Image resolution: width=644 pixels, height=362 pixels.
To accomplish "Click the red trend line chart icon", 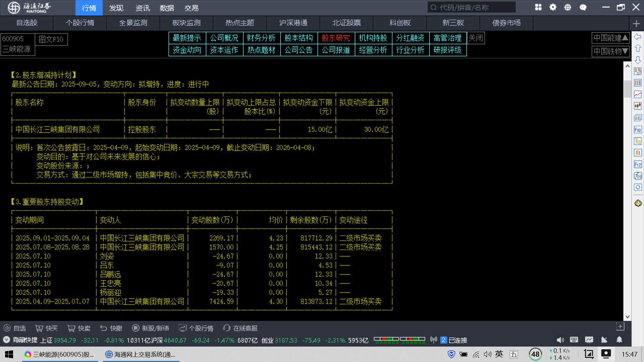I will click(638, 95).
